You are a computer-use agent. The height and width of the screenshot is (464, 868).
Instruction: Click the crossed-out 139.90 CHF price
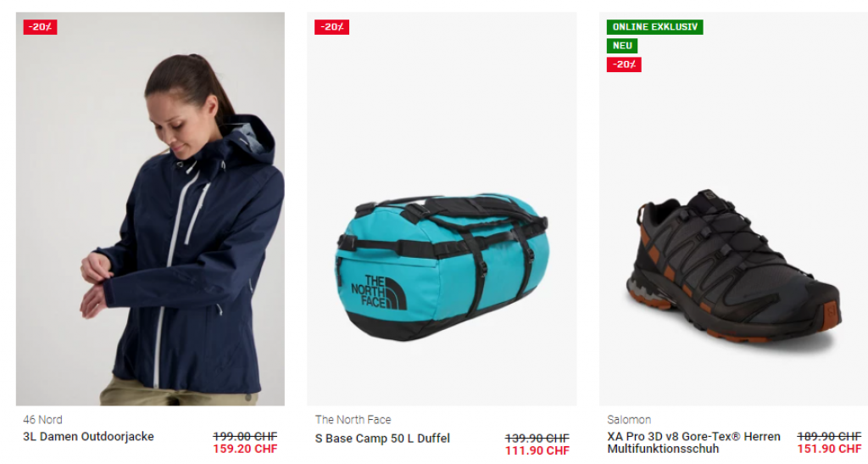[x=537, y=438]
